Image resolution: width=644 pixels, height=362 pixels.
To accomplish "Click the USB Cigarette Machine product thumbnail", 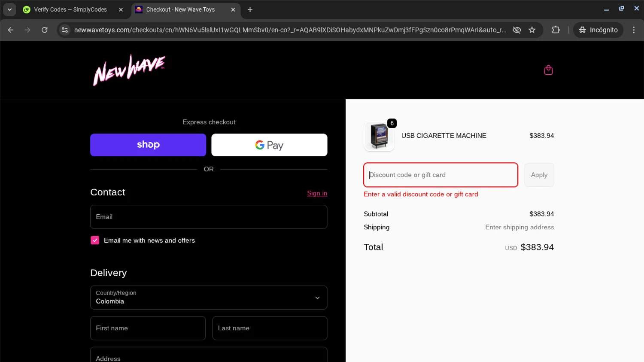I will click(x=379, y=136).
